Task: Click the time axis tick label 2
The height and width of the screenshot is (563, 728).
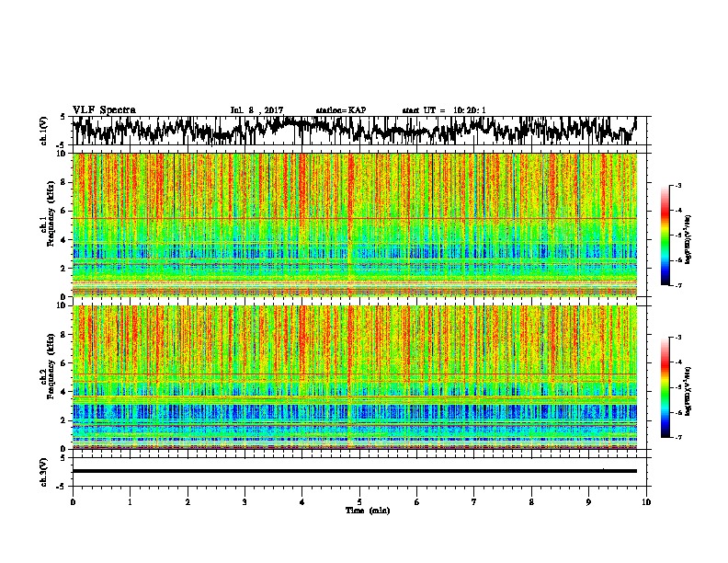Action: point(188,502)
